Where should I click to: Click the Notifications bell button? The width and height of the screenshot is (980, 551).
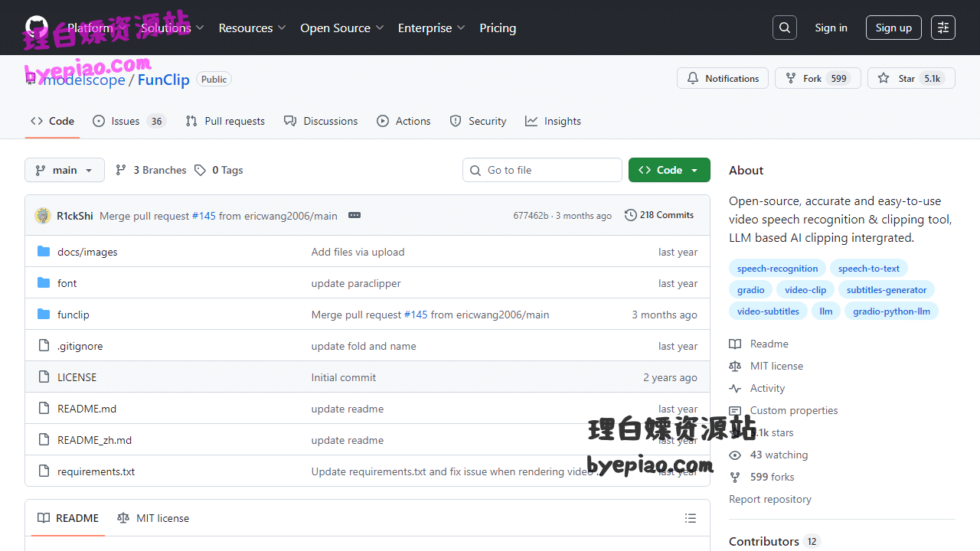[x=723, y=78]
